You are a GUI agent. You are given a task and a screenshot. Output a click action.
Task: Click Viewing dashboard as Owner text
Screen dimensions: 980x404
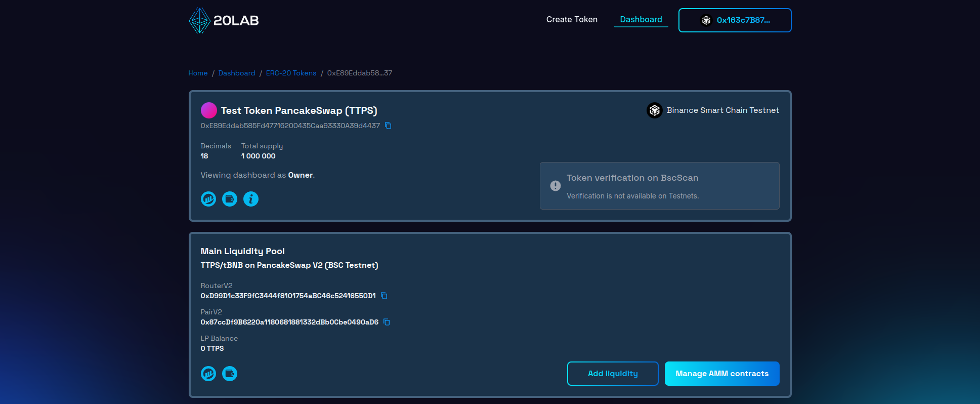click(x=258, y=175)
